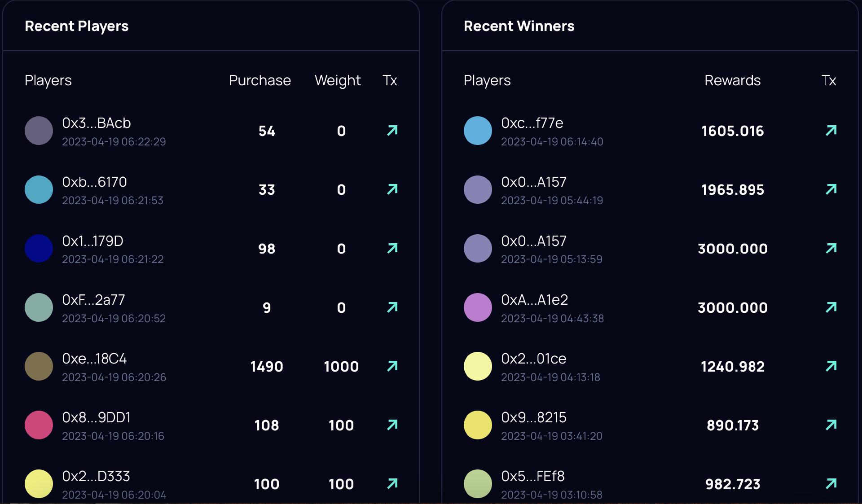This screenshot has width=862, height=504.
Task: Open transaction arrow for player 0xb...6170
Action: [x=392, y=189]
